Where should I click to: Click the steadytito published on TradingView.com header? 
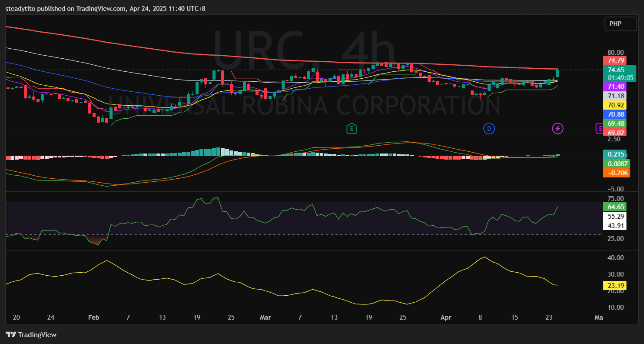coord(105,8)
